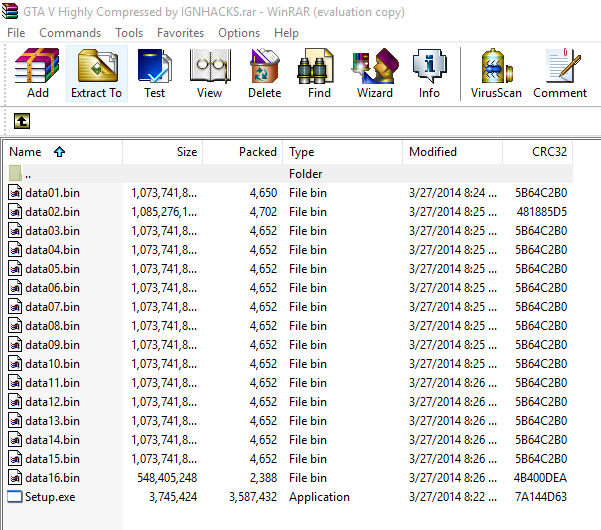The height and width of the screenshot is (530, 601).
Task: Open the Tools menu
Action: point(129,33)
